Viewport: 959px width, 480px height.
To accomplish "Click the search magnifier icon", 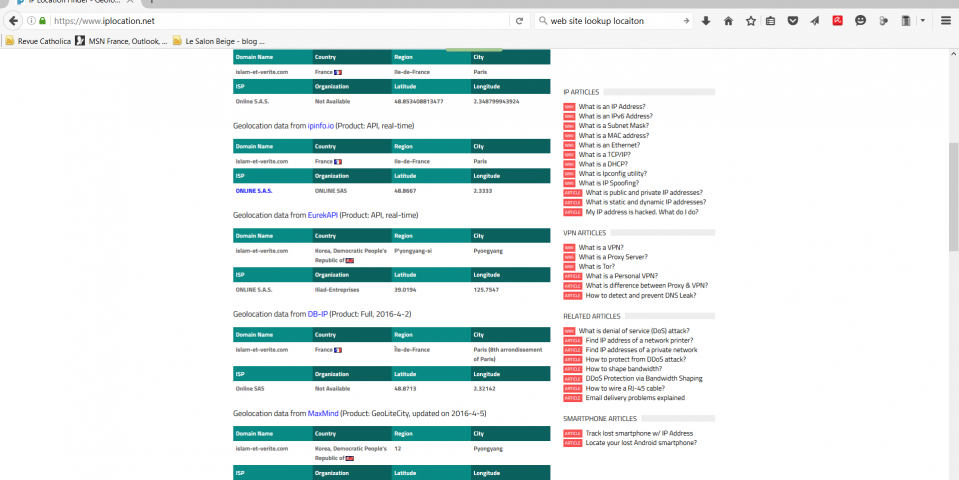I will click(542, 21).
